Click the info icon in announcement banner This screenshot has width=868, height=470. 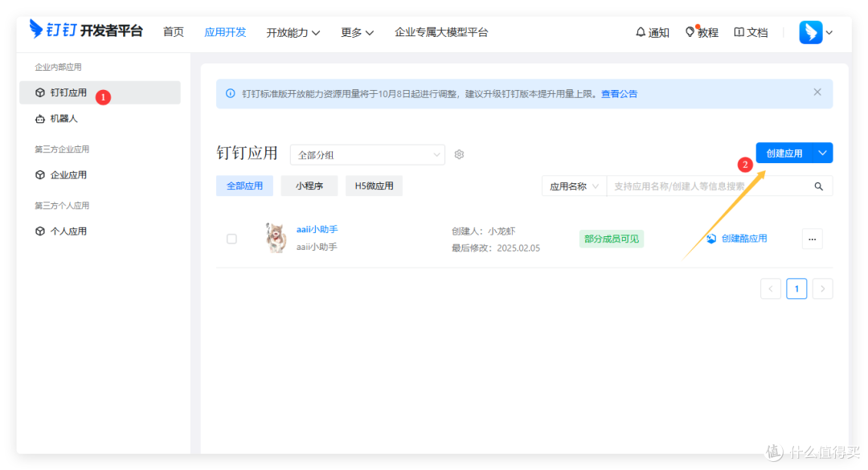(x=231, y=93)
